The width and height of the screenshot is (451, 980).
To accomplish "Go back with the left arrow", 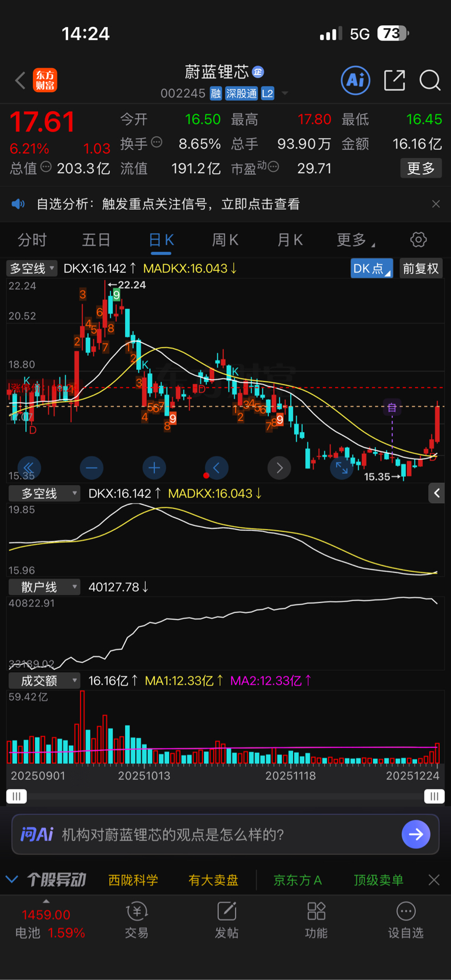I will (21, 80).
